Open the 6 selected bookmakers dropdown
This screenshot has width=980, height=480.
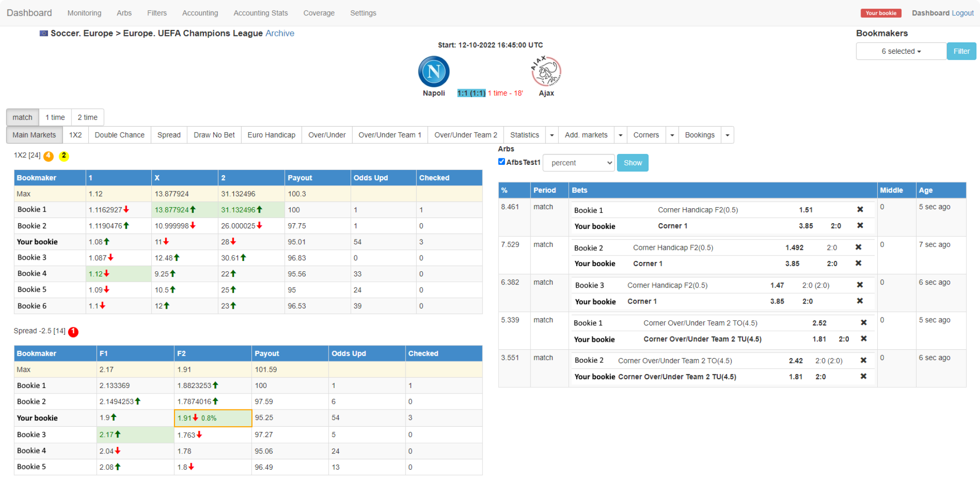(x=901, y=51)
